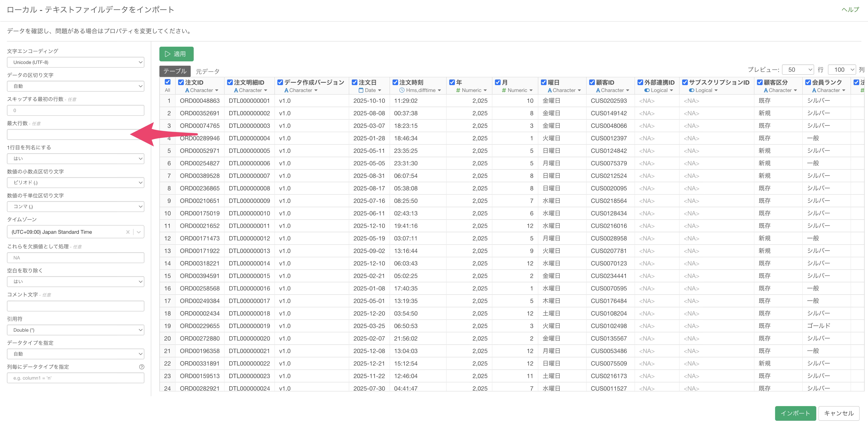Open the ヘルプ link

tap(850, 10)
